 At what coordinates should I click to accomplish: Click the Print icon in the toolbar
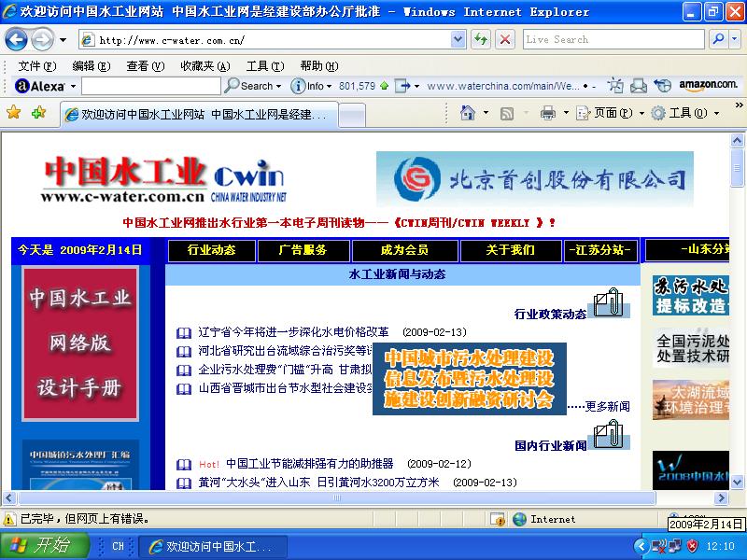click(x=549, y=112)
